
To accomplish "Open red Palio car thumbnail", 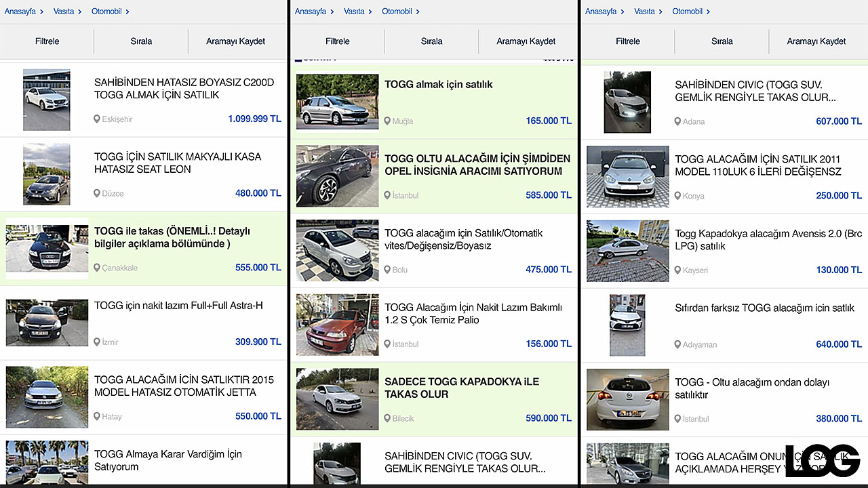I will [x=337, y=325].
